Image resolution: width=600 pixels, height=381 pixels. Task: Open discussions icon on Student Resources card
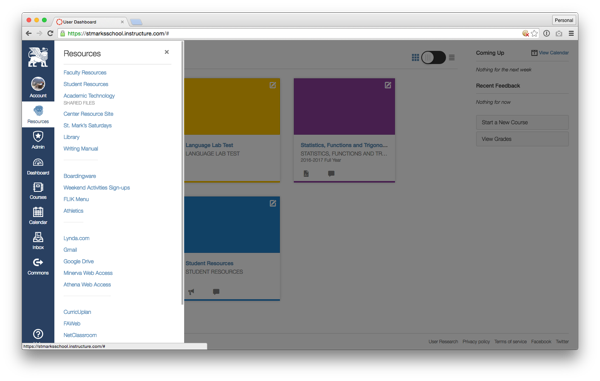216,292
